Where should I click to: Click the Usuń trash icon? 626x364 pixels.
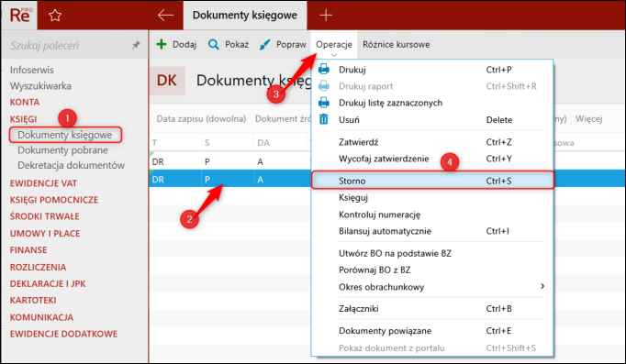324,119
